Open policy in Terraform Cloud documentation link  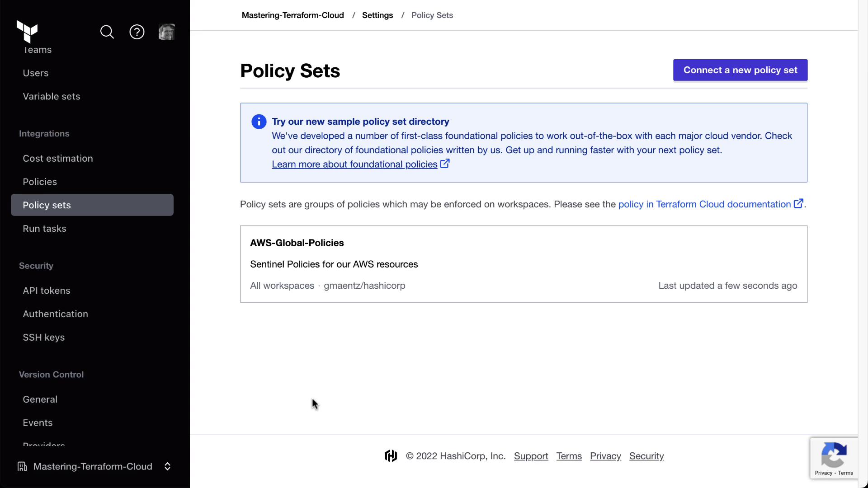click(704, 204)
